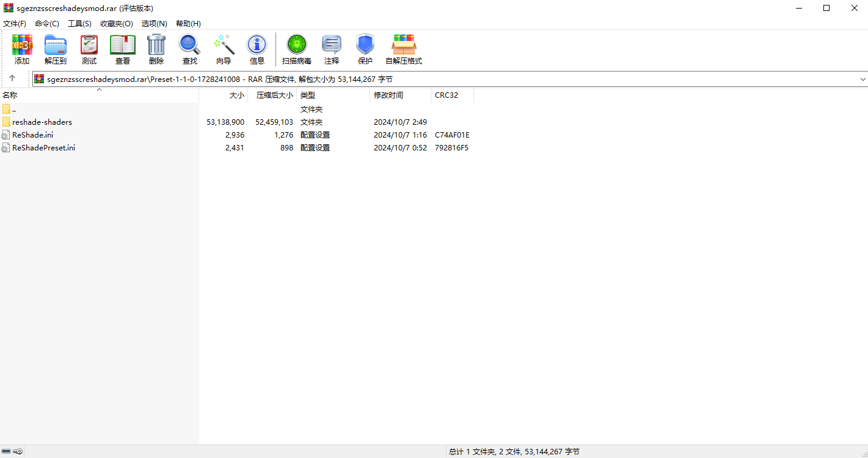Viewport: 868px width, 458px height.
Task: Select the parent '..' folder icon
Action: pos(6,109)
